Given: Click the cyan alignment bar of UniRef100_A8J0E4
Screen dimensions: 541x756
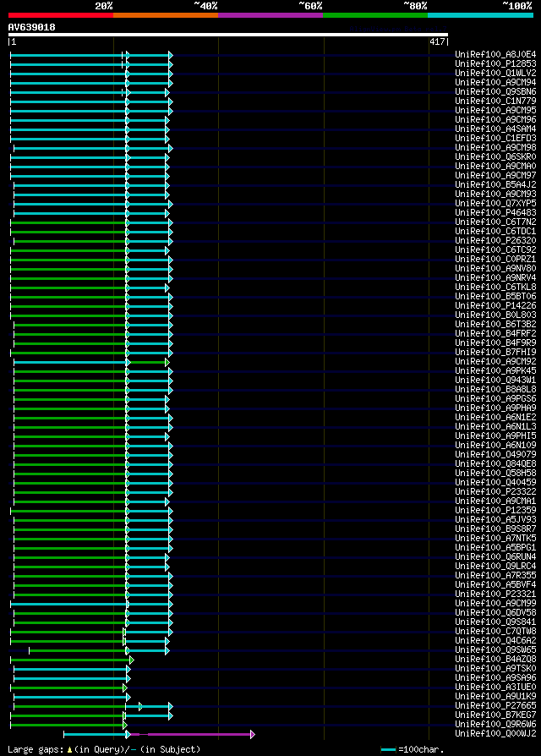Looking at the screenshot, I should pyautogui.click(x=90, y=56).
